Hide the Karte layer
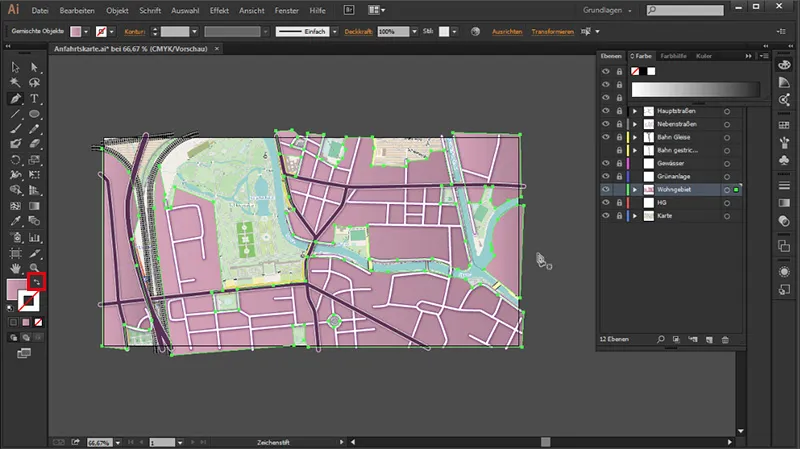Image resolution: width=800 pixels, height=449 pixels. tap(606, 216)
